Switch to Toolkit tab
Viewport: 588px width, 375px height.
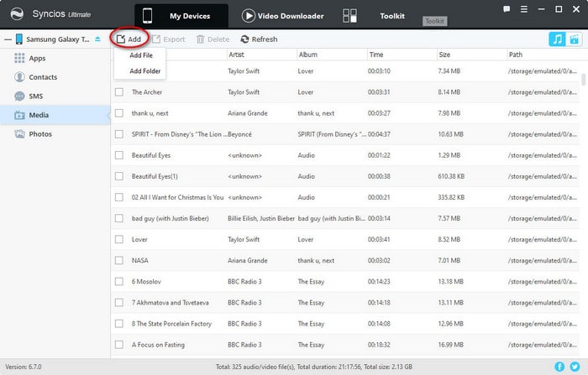click(x=392, y=16)
